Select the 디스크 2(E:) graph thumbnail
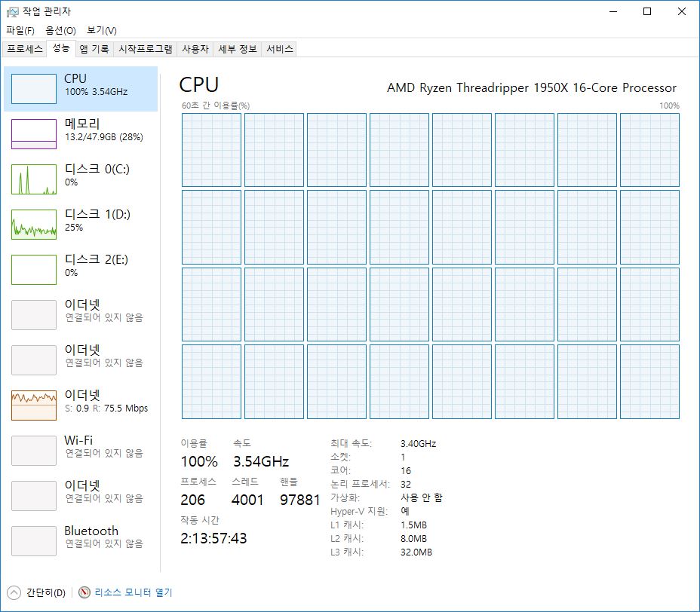This screenshot has height=612, width=700. tap(34, 269)
